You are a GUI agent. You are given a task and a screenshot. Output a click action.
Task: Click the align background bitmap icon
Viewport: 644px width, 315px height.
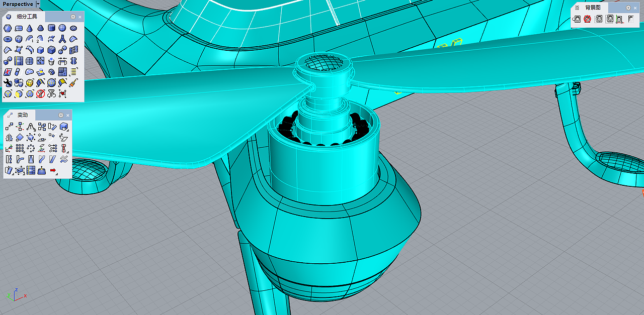pos(619,19)
